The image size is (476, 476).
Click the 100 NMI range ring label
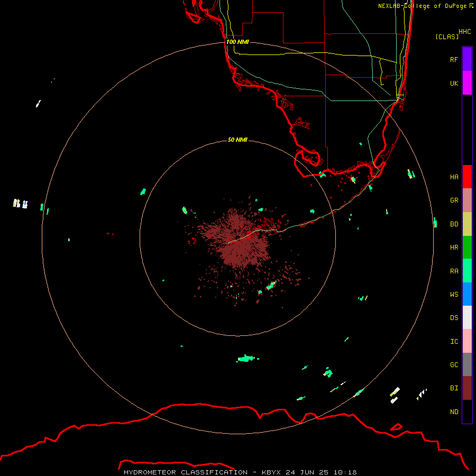pos(237,42)
